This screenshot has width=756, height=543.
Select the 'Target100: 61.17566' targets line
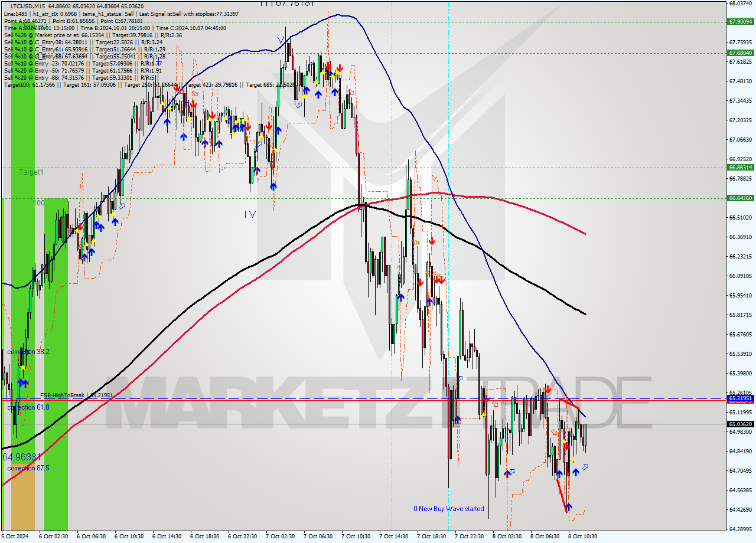pos(149,84)
